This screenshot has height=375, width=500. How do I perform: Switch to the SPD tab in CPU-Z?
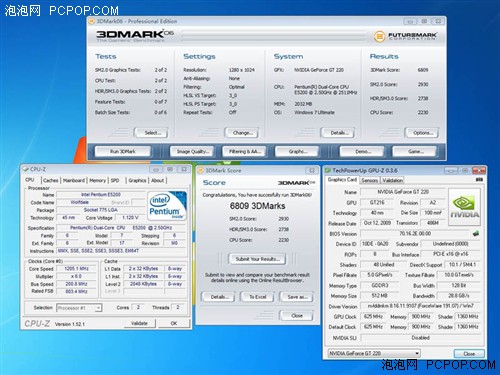coord(115,180)
